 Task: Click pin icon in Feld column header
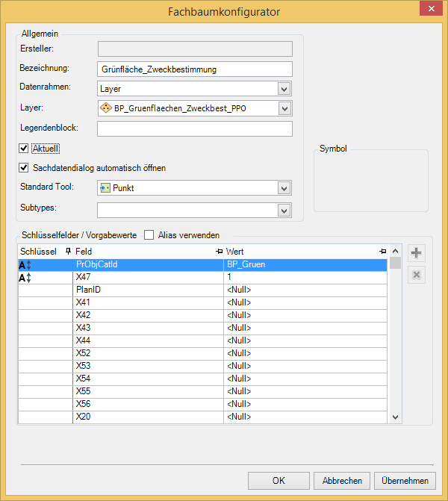(x=219, y=252)
